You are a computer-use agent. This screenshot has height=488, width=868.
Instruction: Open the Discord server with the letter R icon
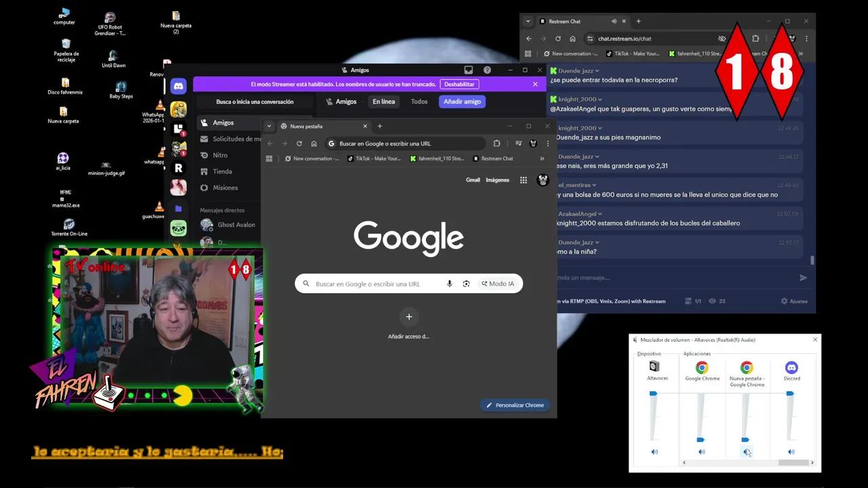pyautogui.click(x=178, y=167)
